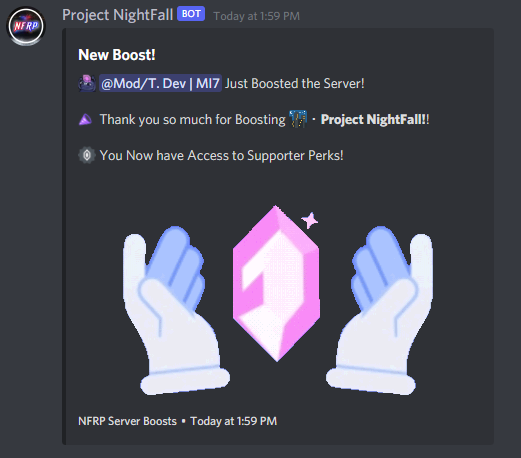Click the gray boost badge emoji
Image resolution: width=521 pixels, height=458 pixels.
[87, 155]
